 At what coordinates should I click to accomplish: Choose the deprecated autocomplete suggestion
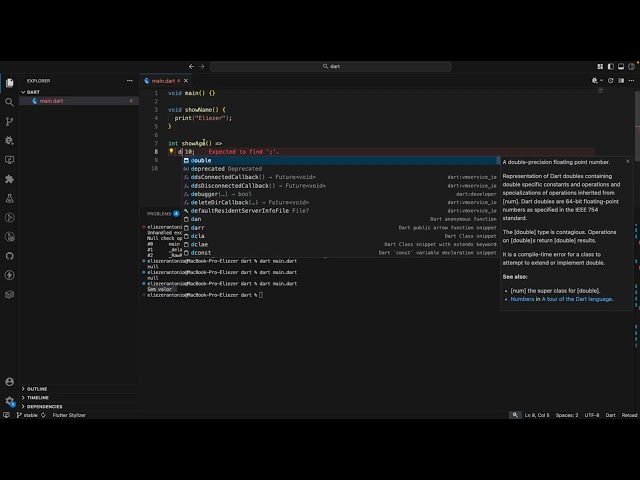(x=340, y=169)
